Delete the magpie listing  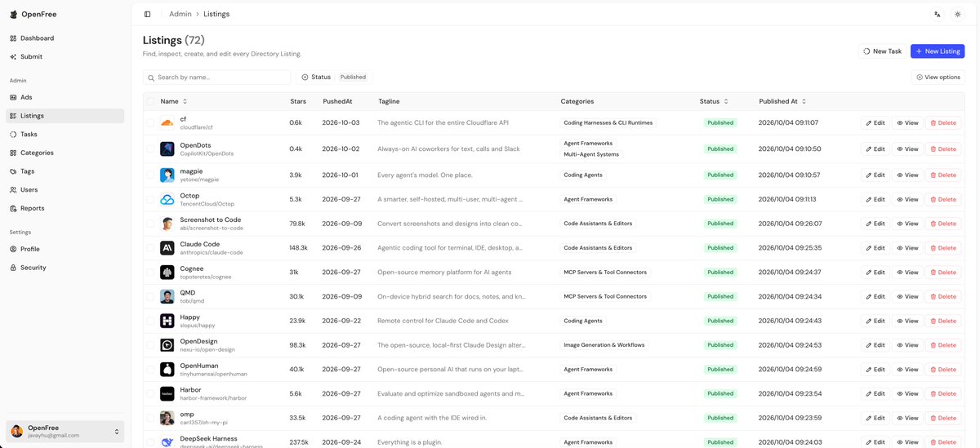[942, 175]
